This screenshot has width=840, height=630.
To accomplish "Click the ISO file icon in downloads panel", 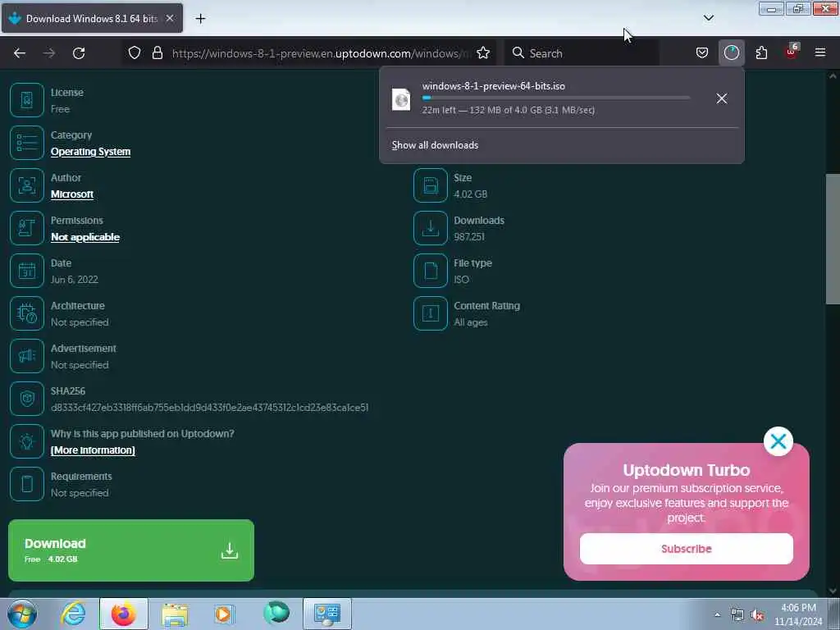I will [x=401, y=99].
